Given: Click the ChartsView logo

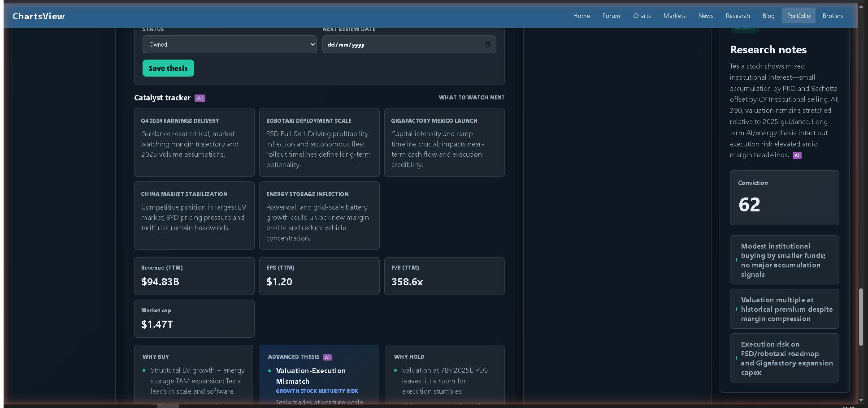Looking at the screenshot, I should (x=39, y=16).
